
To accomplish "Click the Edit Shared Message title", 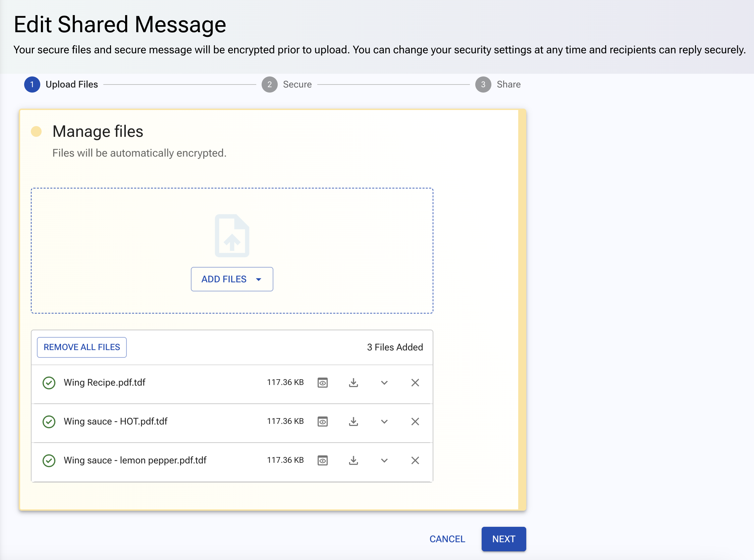I will 120,24.
